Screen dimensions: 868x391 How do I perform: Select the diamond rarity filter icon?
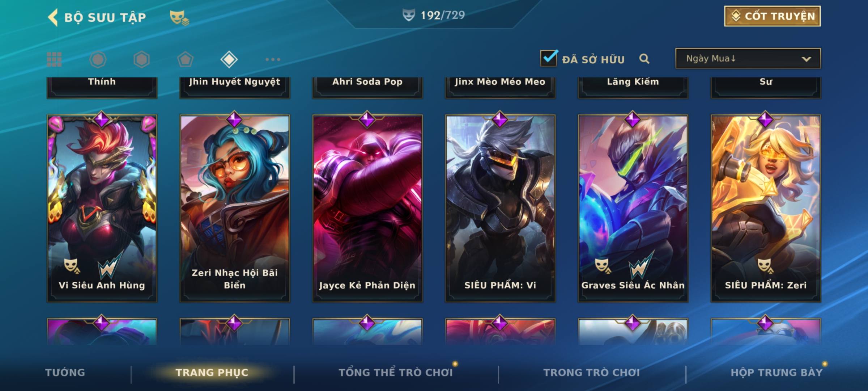[x=229, y=59]
